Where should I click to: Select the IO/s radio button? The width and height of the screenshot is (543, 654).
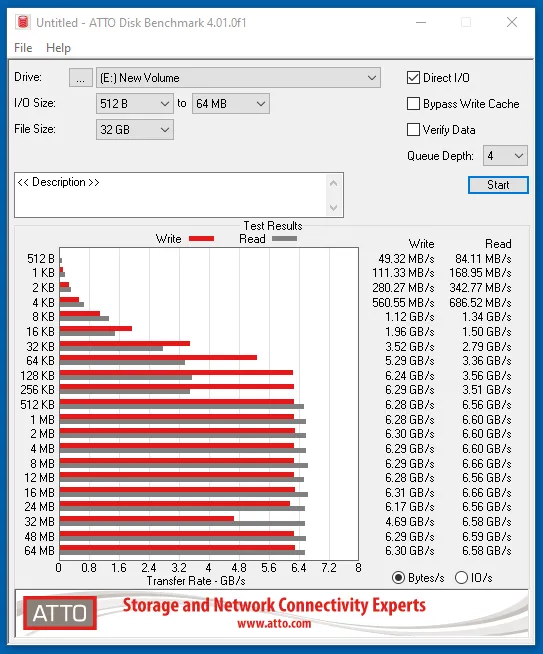click(461, 578)
